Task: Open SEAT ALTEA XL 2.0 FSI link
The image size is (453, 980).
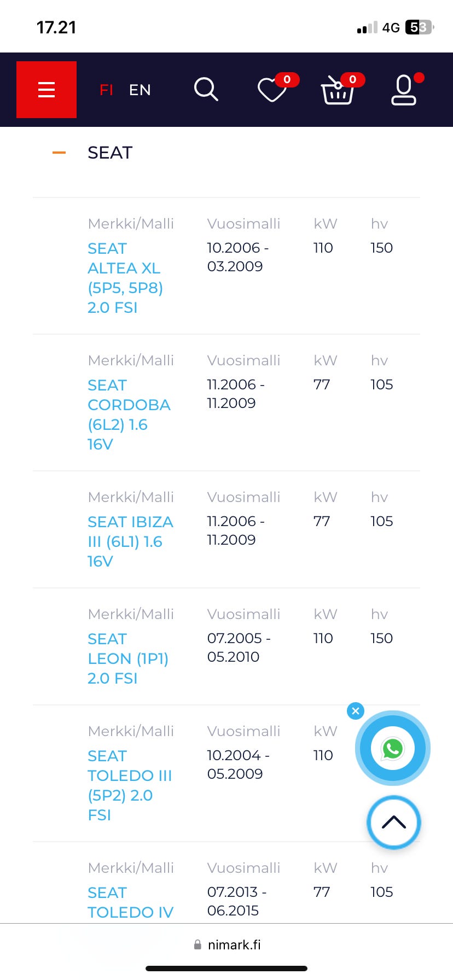Action: tap(125, 278)
